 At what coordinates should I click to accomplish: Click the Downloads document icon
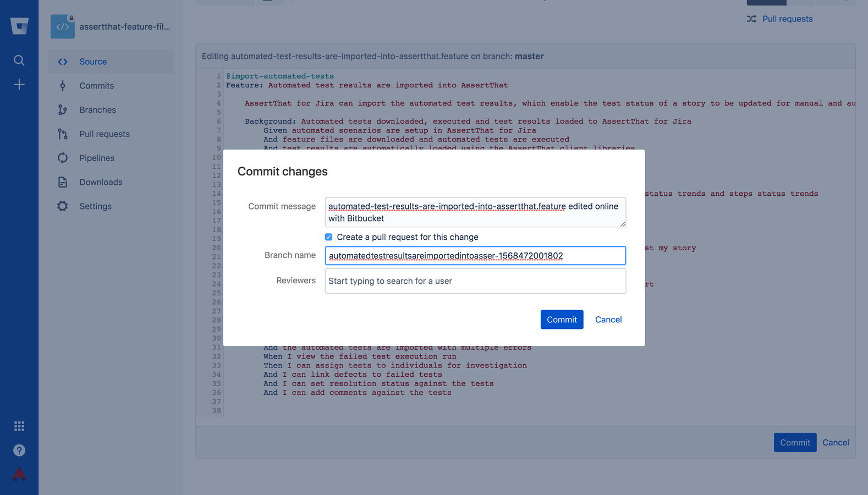pos(63,182)
